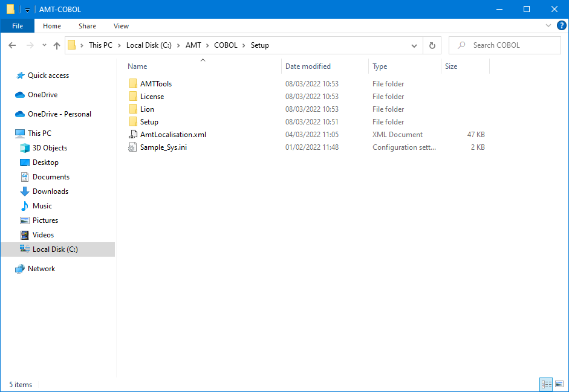Select the Sample_Sys.ini file icon
The height and width of the screenshot is (392, 569).
tap(133, 147)
